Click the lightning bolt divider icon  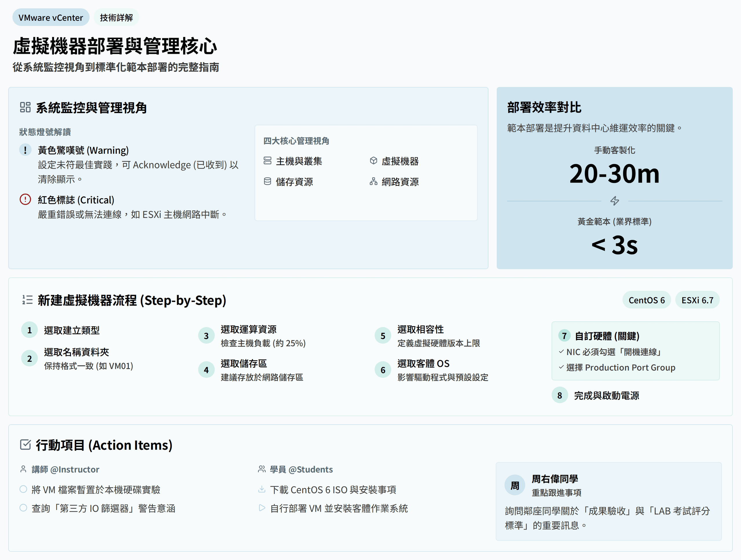click(x=615, y=201)
